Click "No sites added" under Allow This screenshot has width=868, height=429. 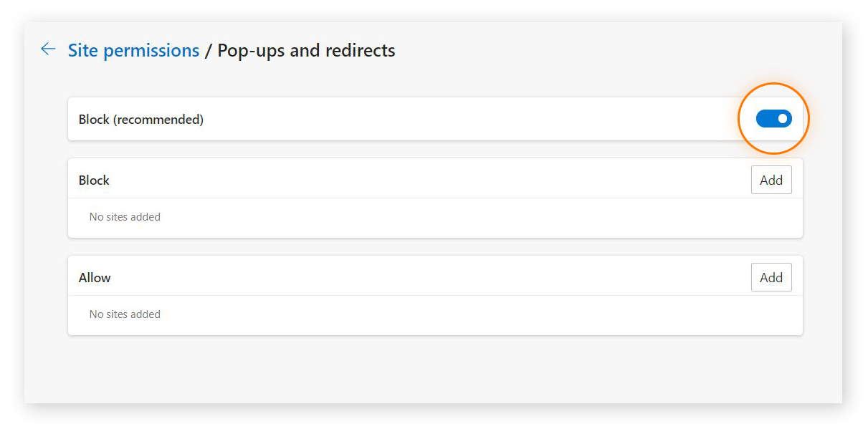pyautogui.click(x=125, y=314)
